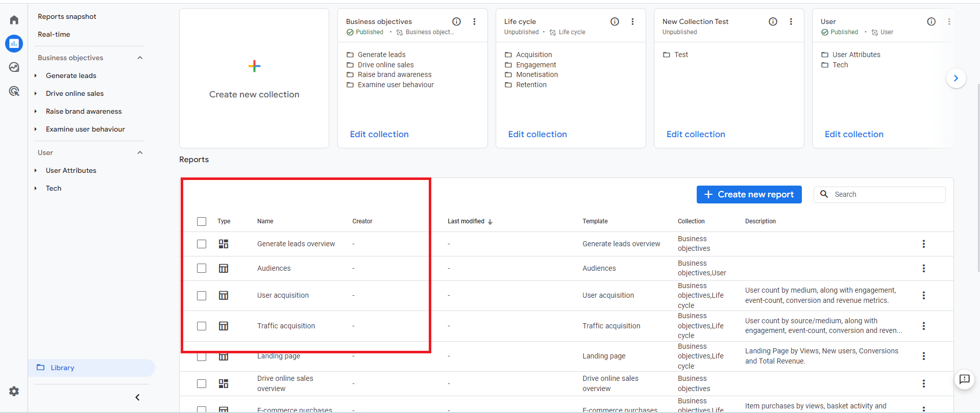Open Real-time report
Screen dimensions: 980x413
[x=54, y=34]
